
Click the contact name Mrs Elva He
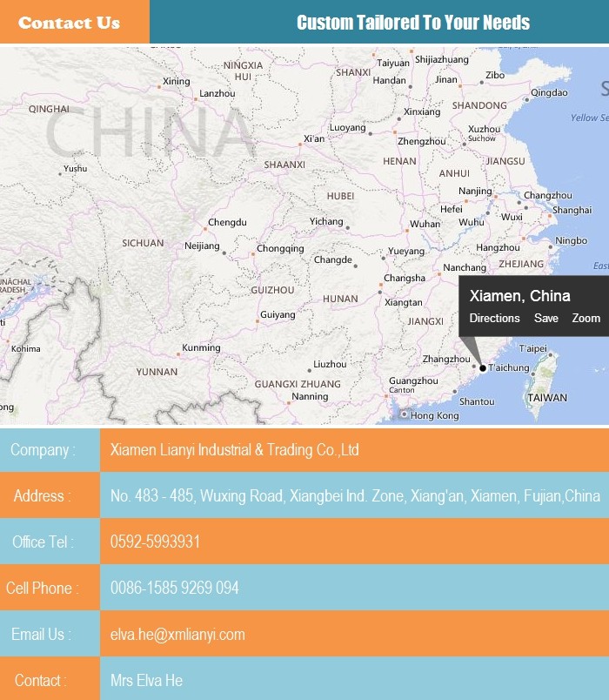coord(146,680)
